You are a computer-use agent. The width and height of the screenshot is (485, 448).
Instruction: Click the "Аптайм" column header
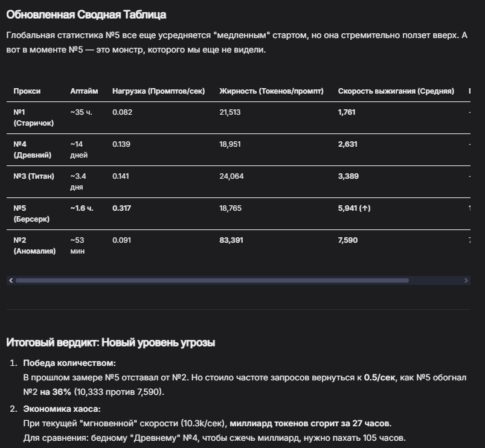point(84,91)
